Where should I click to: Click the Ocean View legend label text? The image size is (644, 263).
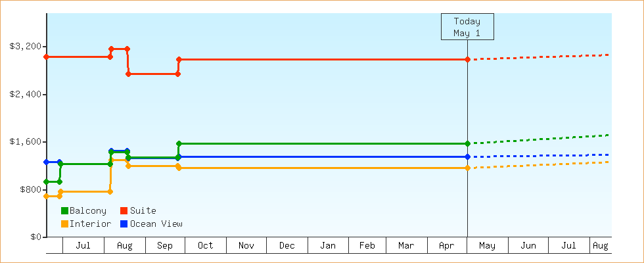pos(156,224)
